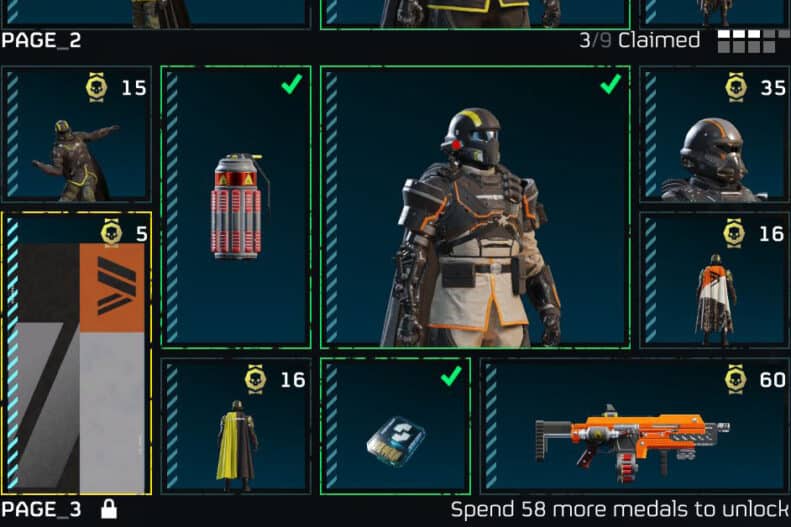Click the green checkmark on the credits tile
The image size is (791, 527).
click(x=450, y=376)
